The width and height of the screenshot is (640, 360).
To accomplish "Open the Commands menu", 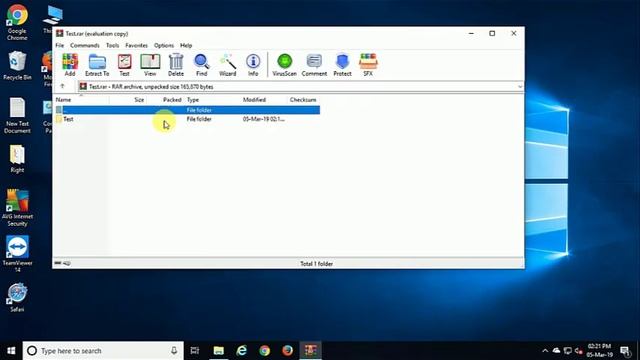I will point(84,45).
